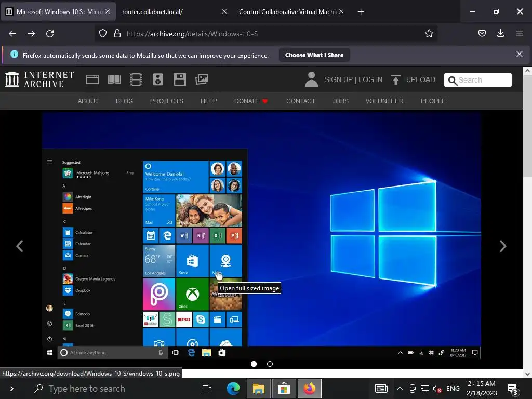The height and width of the screenshot is (399, 532).
Task: Open the PEOPLE menu item
Action: [x=433, y=101]
